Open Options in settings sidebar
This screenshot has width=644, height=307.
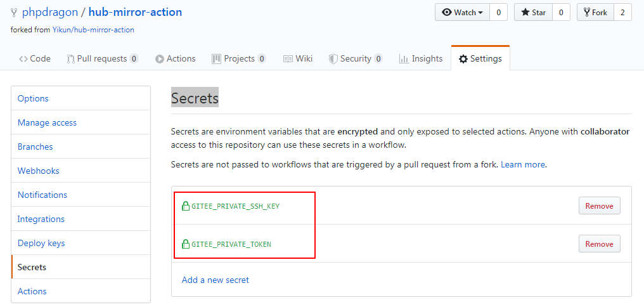pos(81,98)
